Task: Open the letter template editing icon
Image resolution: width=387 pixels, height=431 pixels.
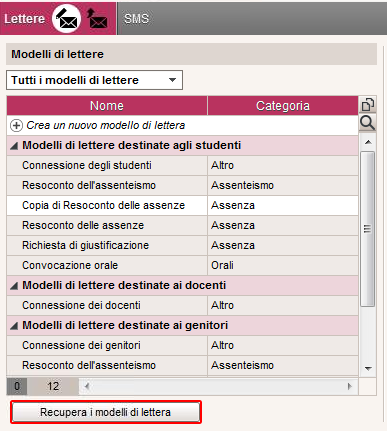Action: pyautogui.click(x=66, y=19)
